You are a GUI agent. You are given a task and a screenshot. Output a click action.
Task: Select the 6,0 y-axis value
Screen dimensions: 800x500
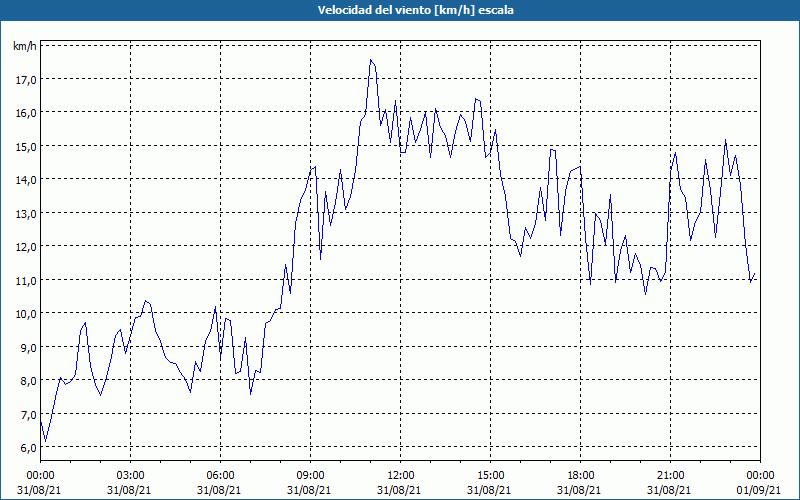coord(27,448)
